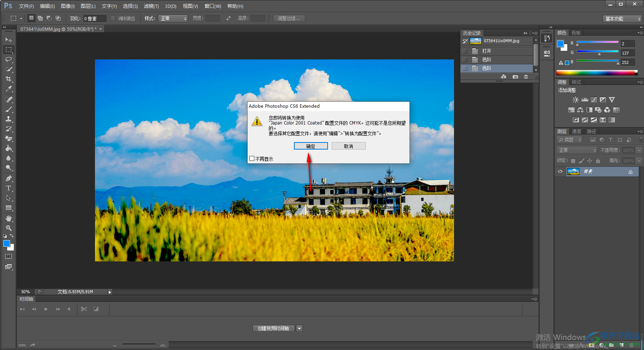Confirm the dialog with 确定
Image resolution: width=644 pixels, height=350 pixels.
click(311, 146)
